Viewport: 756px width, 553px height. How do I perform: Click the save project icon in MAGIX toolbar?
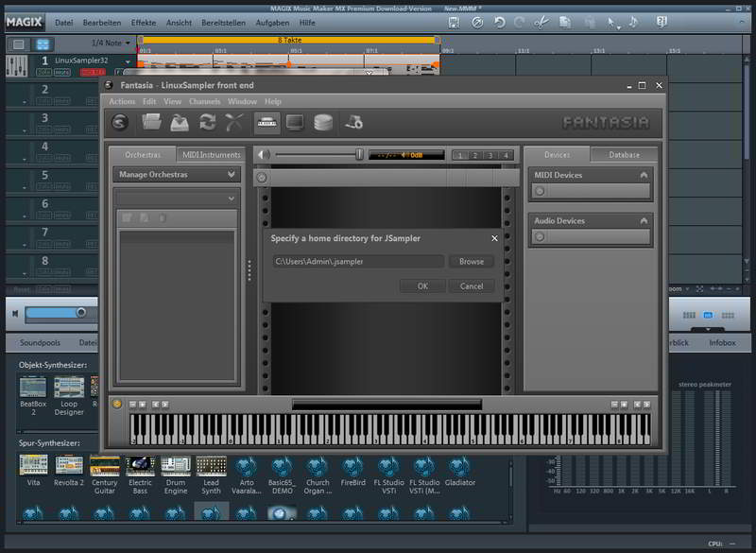(x=454, y=22)
